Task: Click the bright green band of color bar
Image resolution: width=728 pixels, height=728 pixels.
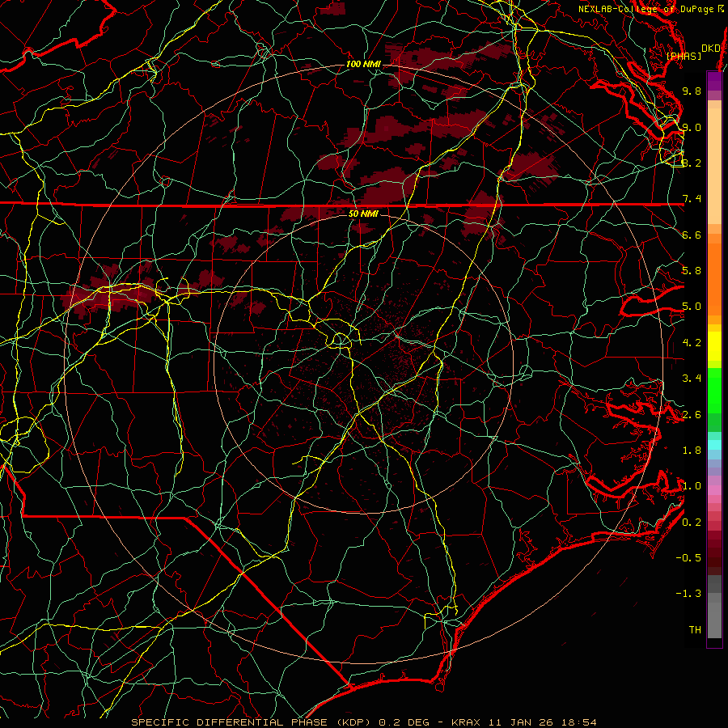Action: tap(714, 392)
